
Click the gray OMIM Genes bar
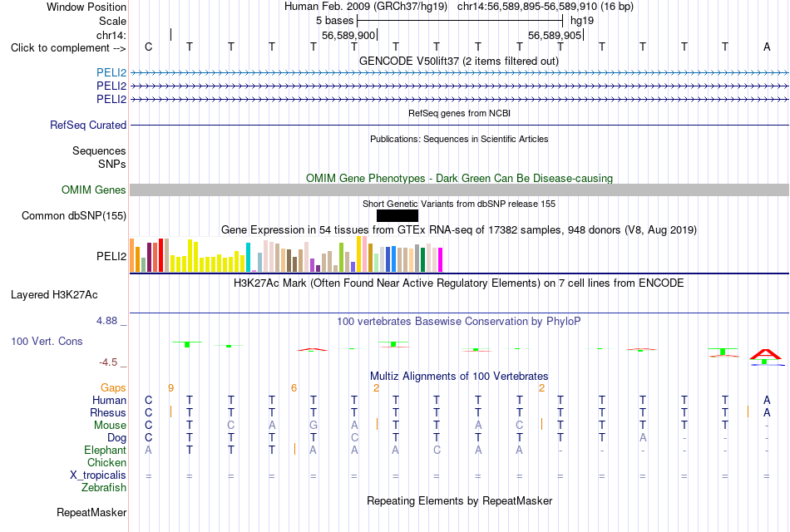click(x=459, y=190)
